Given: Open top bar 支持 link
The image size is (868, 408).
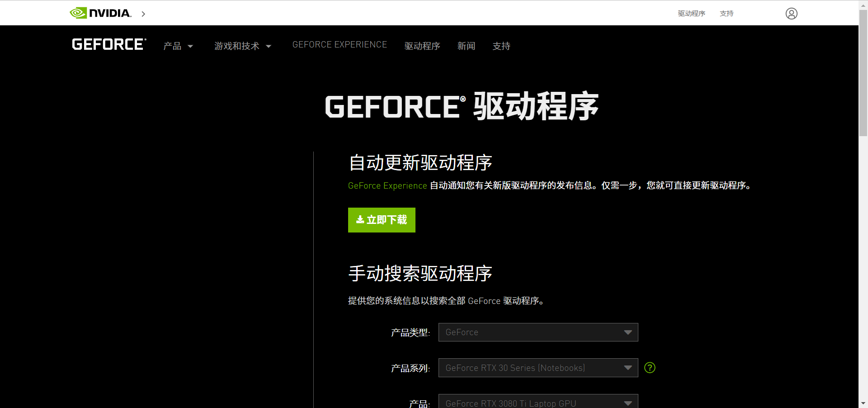Looking at the screenshot, I should tap(726, 14).
